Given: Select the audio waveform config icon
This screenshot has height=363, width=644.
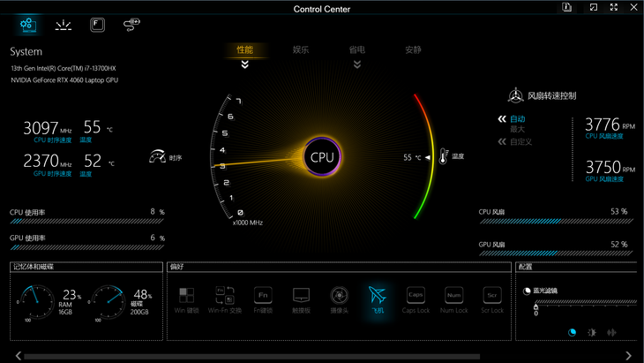Looking at the screenshot, I should point(611,332).
